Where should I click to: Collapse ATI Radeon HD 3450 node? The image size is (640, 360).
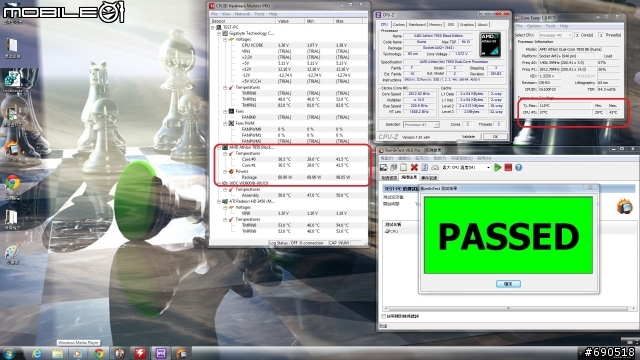pos(219,202)
